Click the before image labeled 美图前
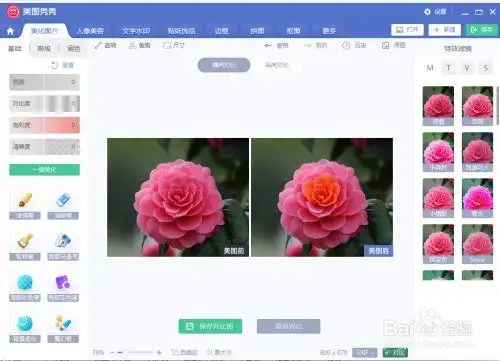Screen dimensions: 500x361 (x=178, y=197)
